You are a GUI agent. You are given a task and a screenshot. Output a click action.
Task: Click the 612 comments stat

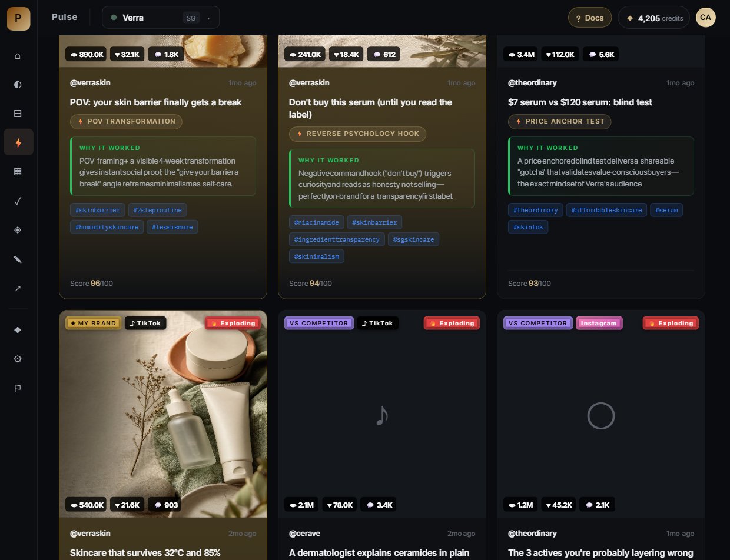383,54
